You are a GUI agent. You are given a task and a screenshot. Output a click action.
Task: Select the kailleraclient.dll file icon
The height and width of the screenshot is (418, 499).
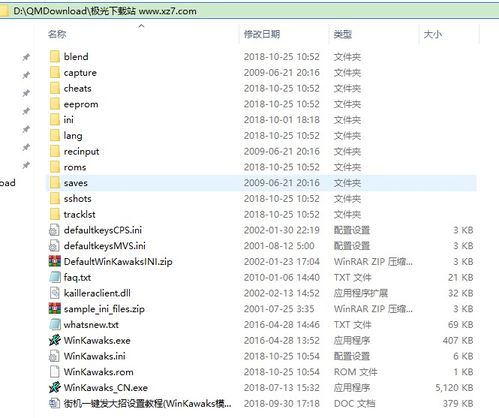point(55,293)
